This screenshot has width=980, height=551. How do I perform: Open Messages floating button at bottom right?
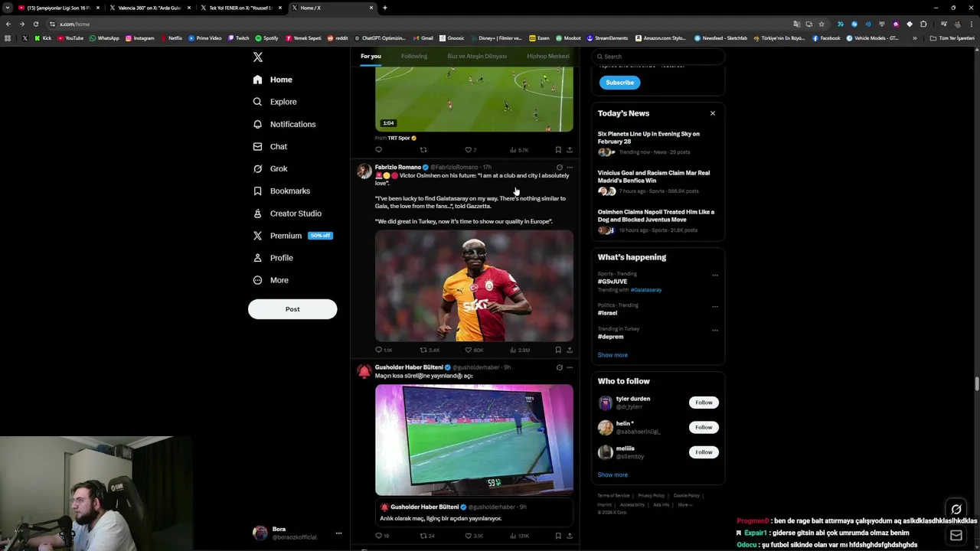956,536
